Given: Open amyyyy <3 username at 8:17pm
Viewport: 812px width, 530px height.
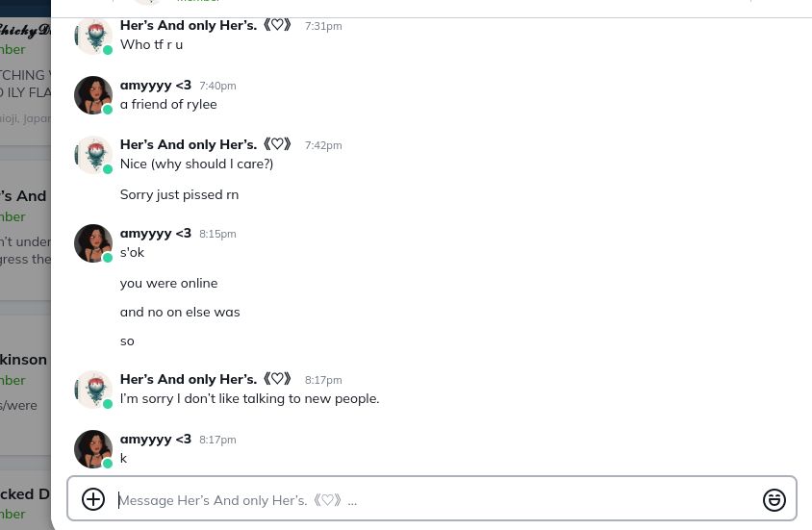Looking at the screenshot, I should (156, 439).
